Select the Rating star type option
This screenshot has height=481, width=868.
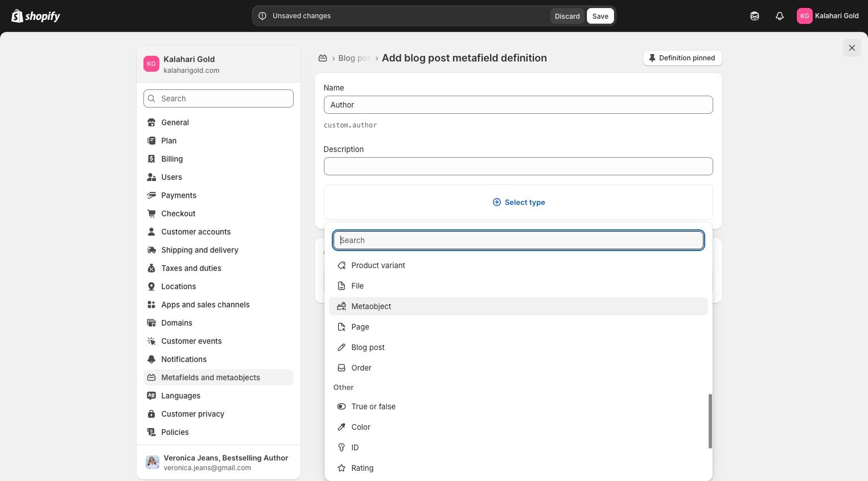pos(362,468)
